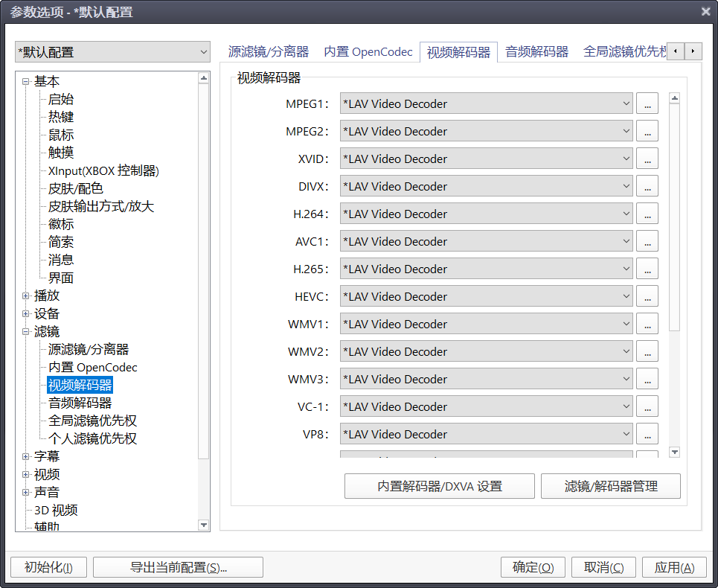The width and height of the screenshot is (718, 588).
Task: Click the ellipsis button beside WMV3
Action: (x=647, y=379)
